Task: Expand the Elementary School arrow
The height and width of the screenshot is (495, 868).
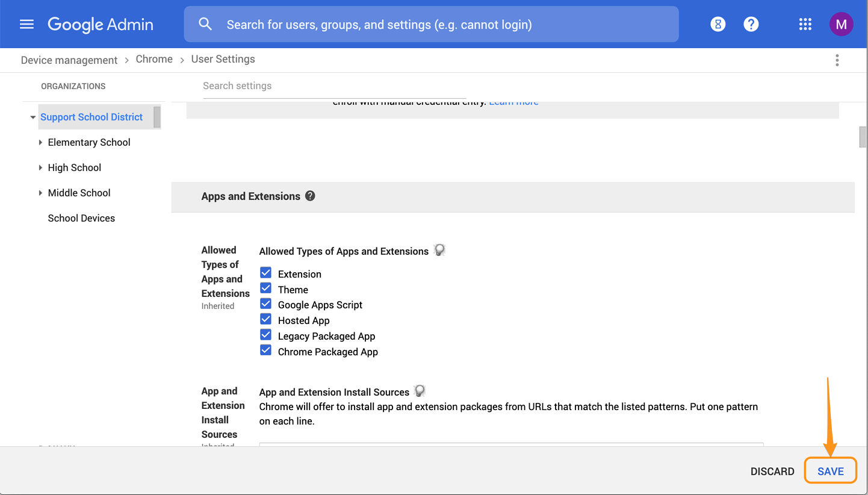Action: (x=40, y=143)
